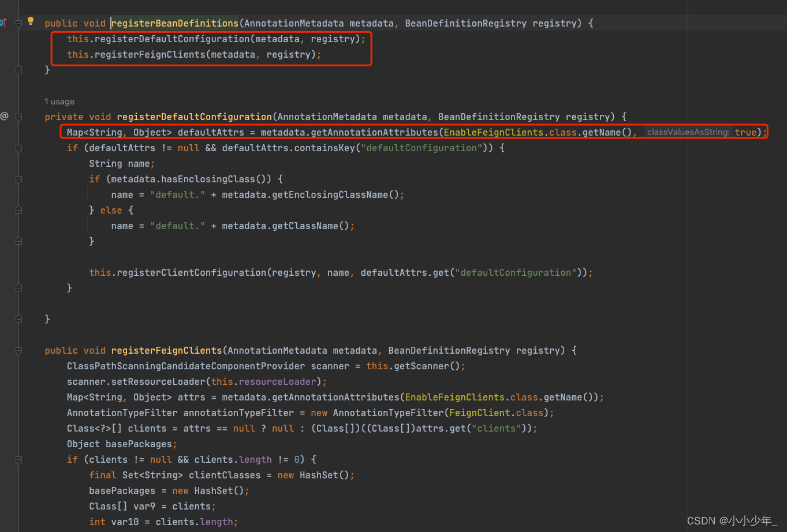The width and height of the screenshot is (787, 532).
Task: Click 'Object basePackages;' declaration
Action: 122,444
